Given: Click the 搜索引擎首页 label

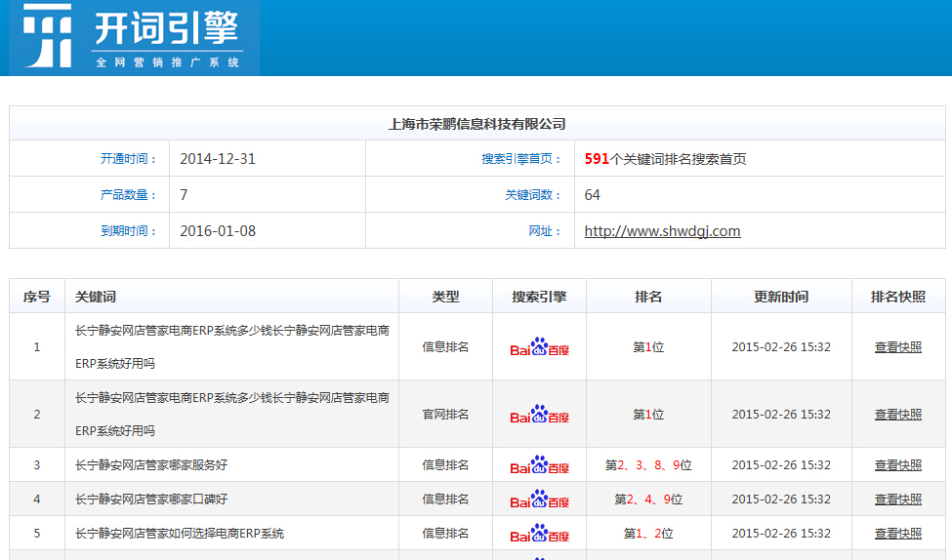Looking at the screenshot, I should [x=521, y=159].
